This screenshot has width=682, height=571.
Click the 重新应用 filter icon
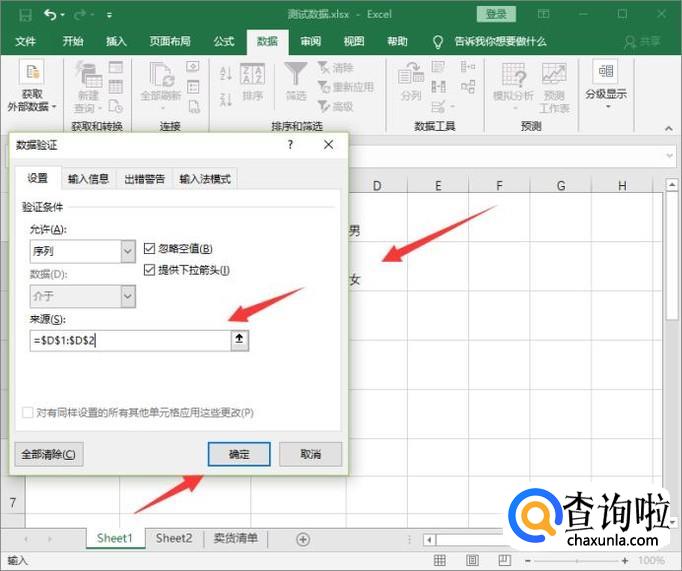[x=324, y=87]
